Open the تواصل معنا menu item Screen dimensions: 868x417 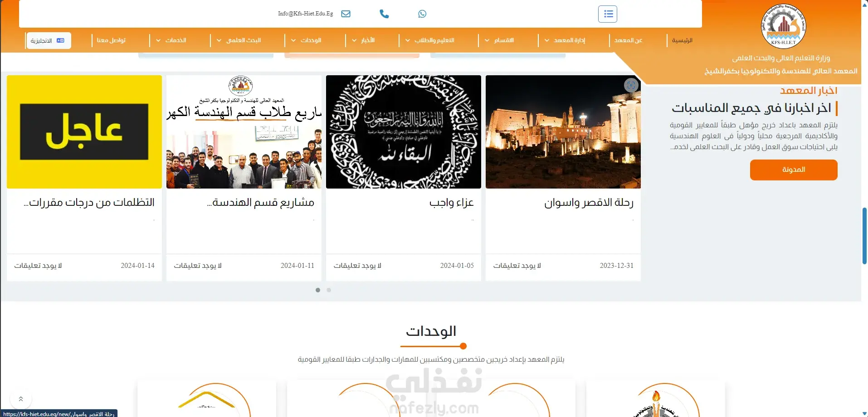tap(111, 40)
